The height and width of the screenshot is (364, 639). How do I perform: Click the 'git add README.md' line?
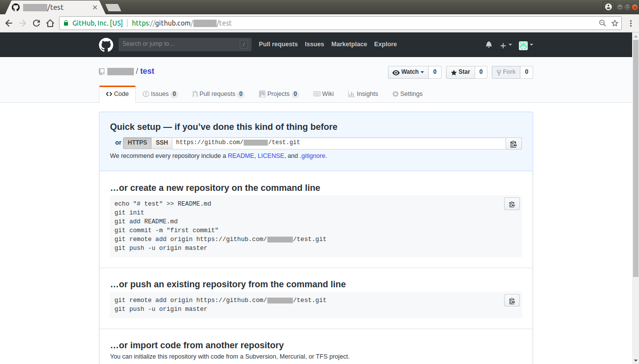click(146, 221)
